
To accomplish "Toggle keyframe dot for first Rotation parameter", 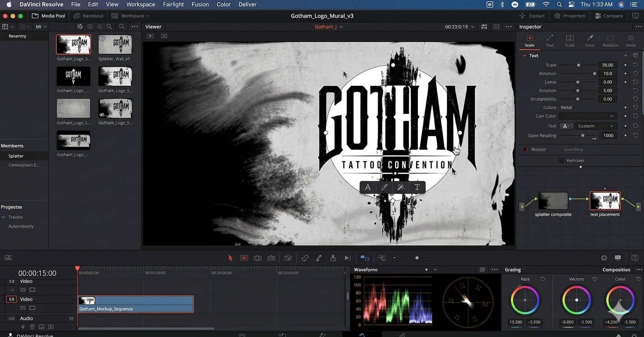I will [625, 74].
